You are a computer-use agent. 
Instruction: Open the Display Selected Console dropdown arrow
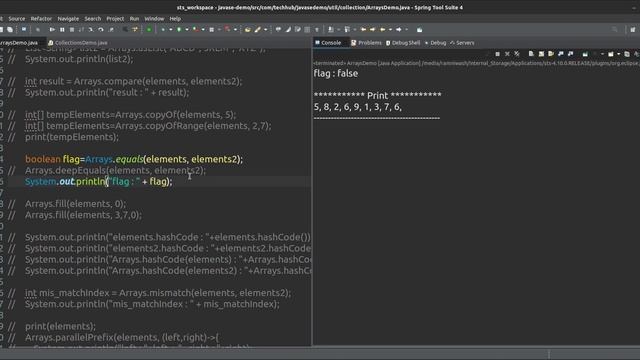click(602, 54)
